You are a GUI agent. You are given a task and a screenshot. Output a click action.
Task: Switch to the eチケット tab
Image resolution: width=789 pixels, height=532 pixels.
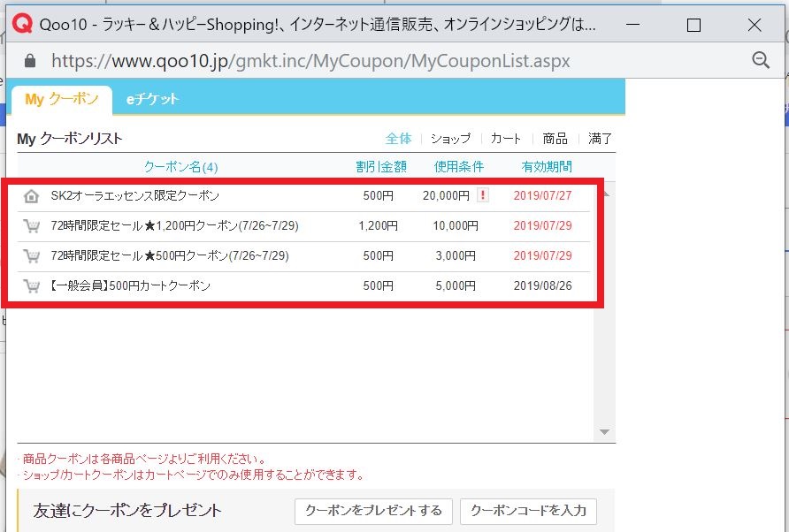(x=152, y=99)
